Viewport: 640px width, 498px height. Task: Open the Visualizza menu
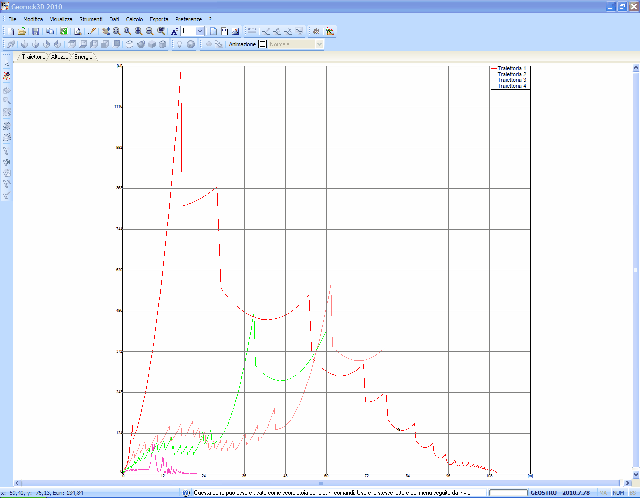tap(61, 19)
